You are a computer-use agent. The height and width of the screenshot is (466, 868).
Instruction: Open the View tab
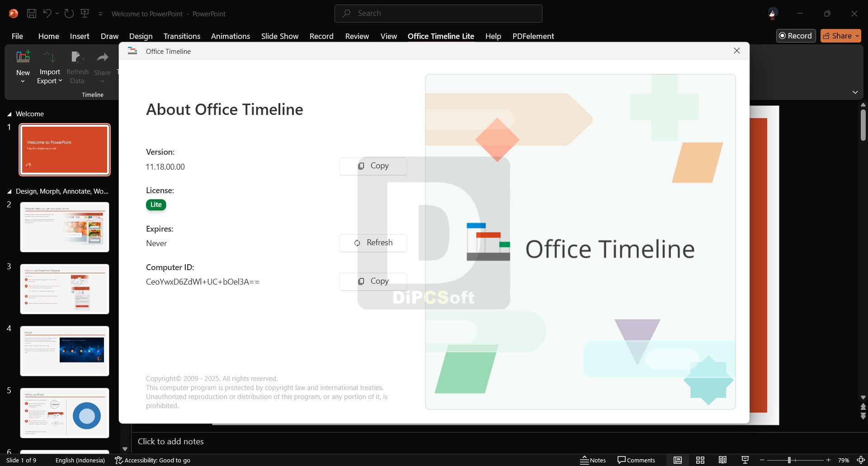click(x=389, y=36)
